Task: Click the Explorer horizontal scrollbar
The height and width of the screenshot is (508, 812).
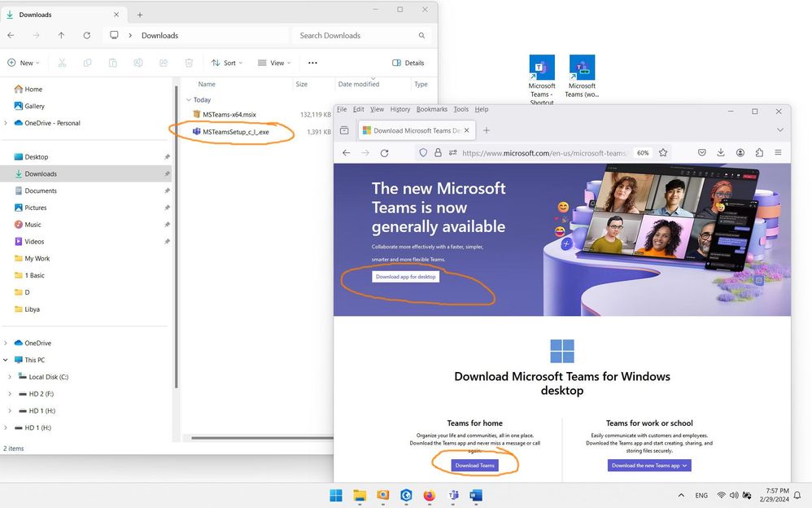Action: 261,437
